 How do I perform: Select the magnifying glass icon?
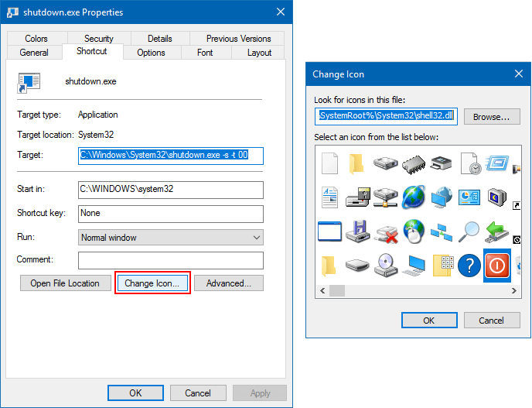tap(469, 231)
